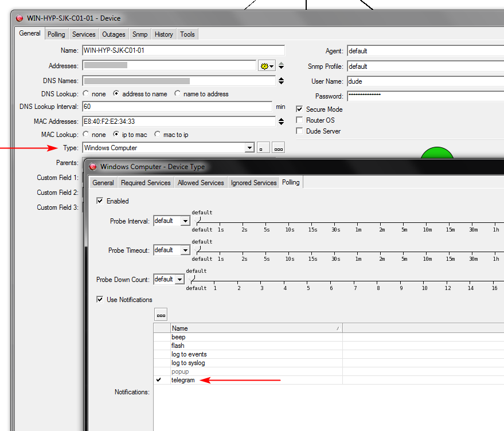The image size is (504, 431).
Task: Open the Type dropdown showing Windows Computer
Action: click(x=249, y=147)
